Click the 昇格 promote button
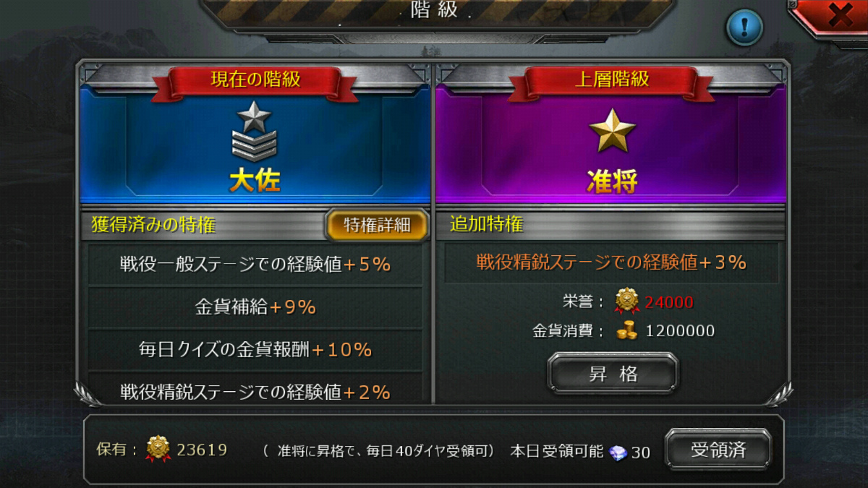This screenshot has height=488, width=868. [x=613, y=373]
